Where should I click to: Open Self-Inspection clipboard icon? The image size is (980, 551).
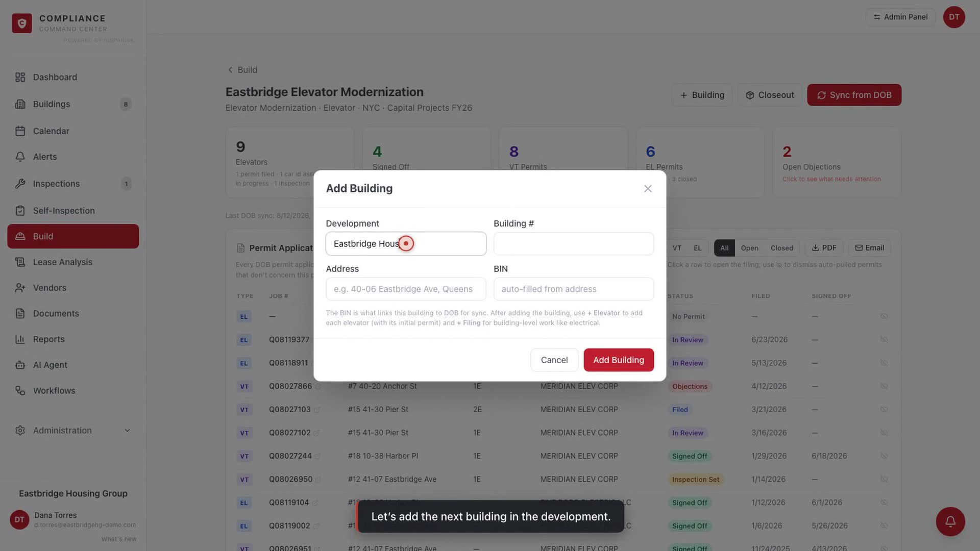coord(20,211)
